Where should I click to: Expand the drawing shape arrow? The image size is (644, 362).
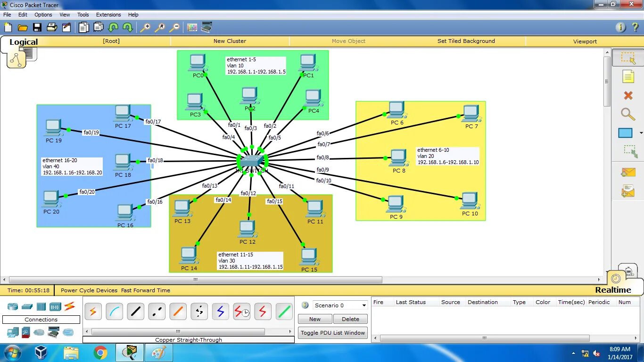(641, 133)
